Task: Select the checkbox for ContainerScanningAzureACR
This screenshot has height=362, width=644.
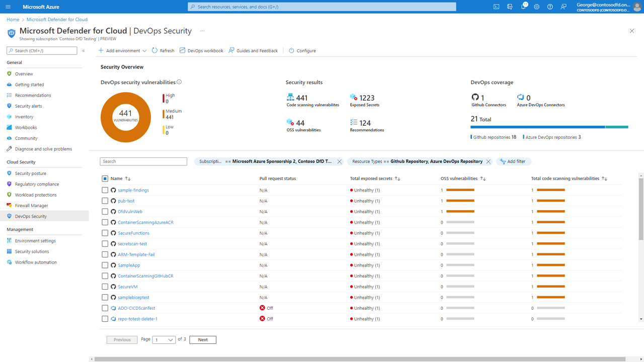Action: point(105,222)
